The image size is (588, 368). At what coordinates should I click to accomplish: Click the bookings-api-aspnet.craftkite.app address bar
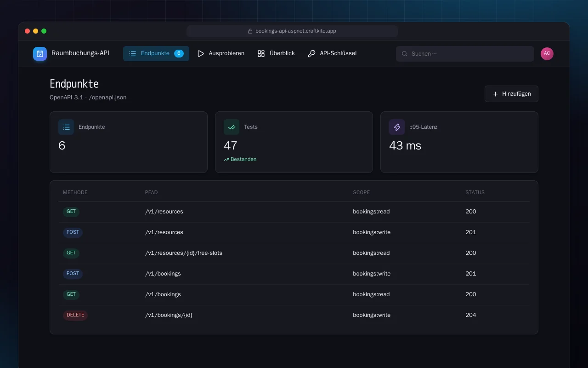[x=292, y=31]
